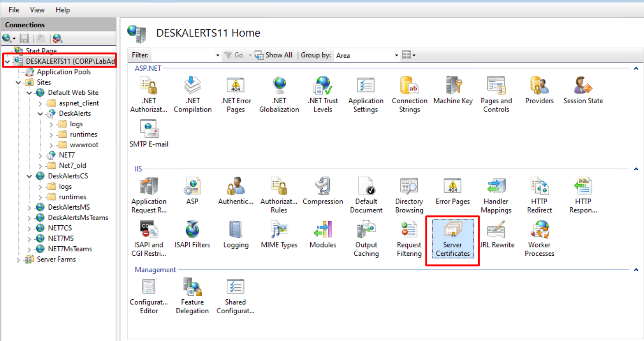Open the Connection Strings feature
This screenshot has width=644, height=341.
point(409,95)
